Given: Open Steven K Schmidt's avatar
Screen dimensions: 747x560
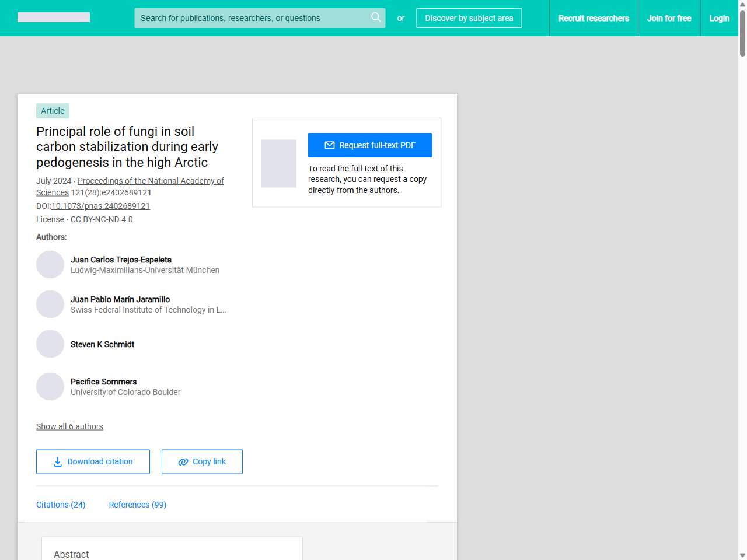Looking at the screenshot, I should [50, 344].
